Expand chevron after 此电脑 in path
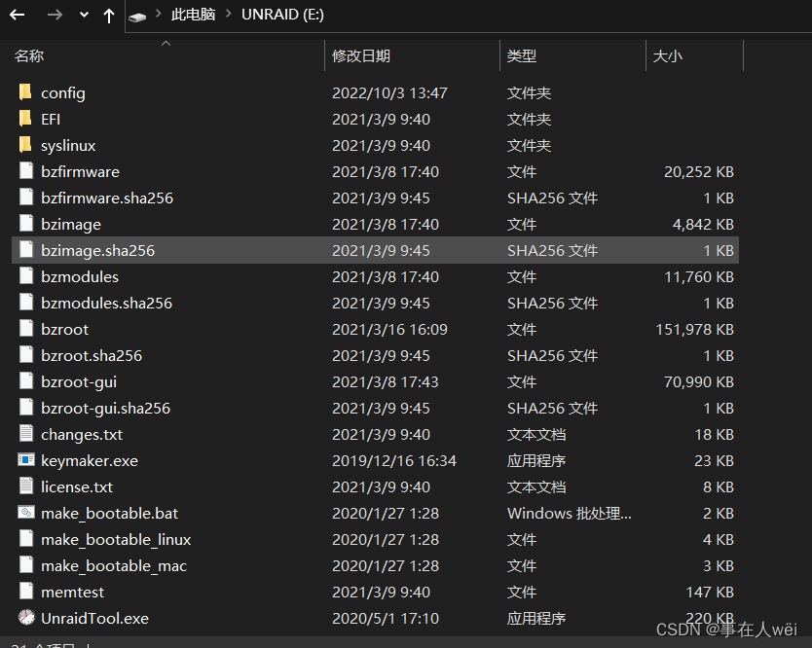812x648 pixels. 229,14
